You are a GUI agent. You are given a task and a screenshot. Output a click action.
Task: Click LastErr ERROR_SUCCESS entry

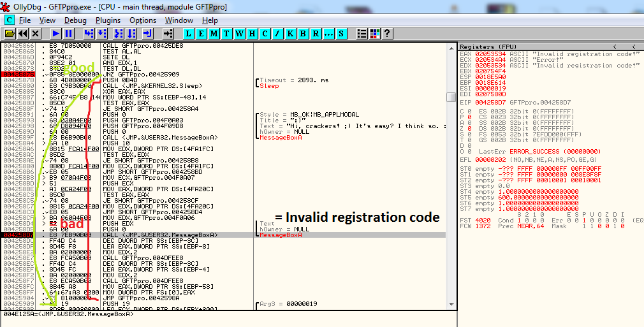pyautogui.click(x=540, y=152)
